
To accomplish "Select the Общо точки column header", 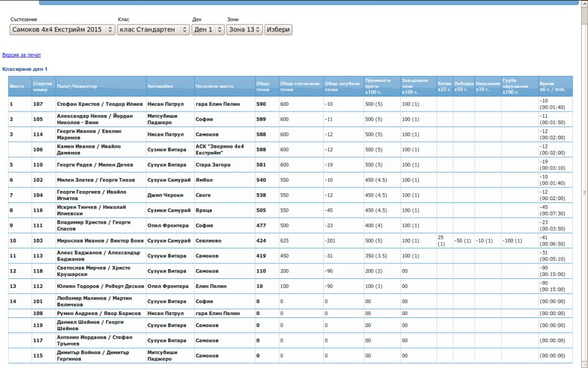I will point(262,86).
